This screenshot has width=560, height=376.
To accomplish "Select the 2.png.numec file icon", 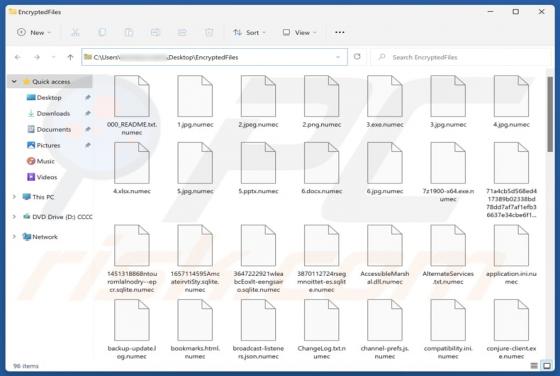I will tap(321, 96).
